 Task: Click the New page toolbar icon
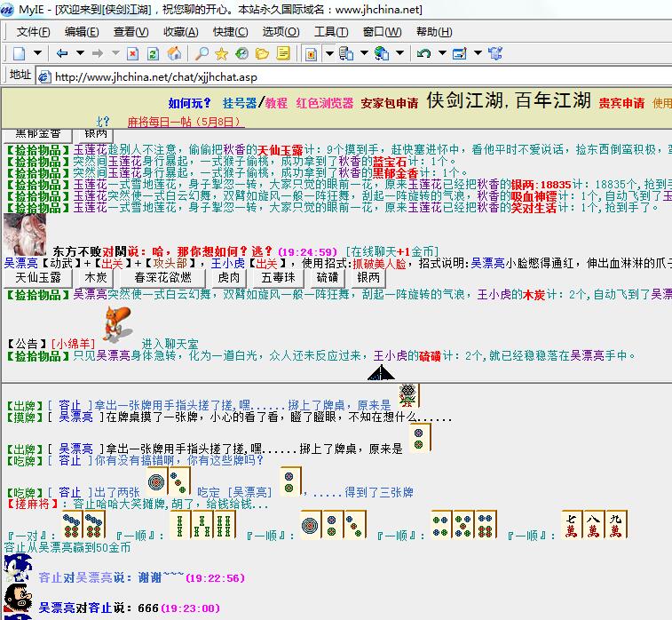20,53
